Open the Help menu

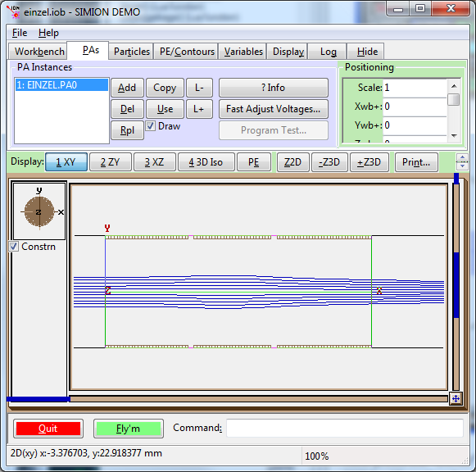[48, 33]
